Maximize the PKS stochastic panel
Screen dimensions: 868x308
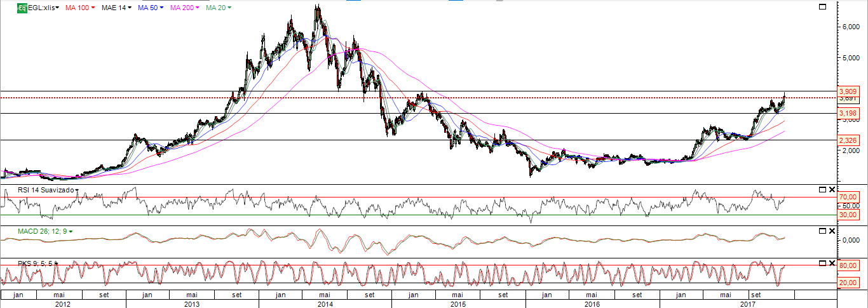tap(822, 263)
